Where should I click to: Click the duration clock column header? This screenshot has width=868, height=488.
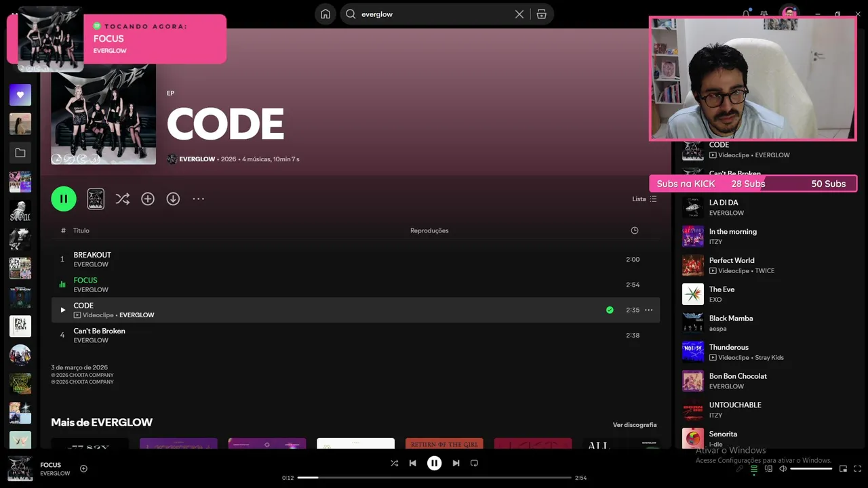click(x=635, y=230)
